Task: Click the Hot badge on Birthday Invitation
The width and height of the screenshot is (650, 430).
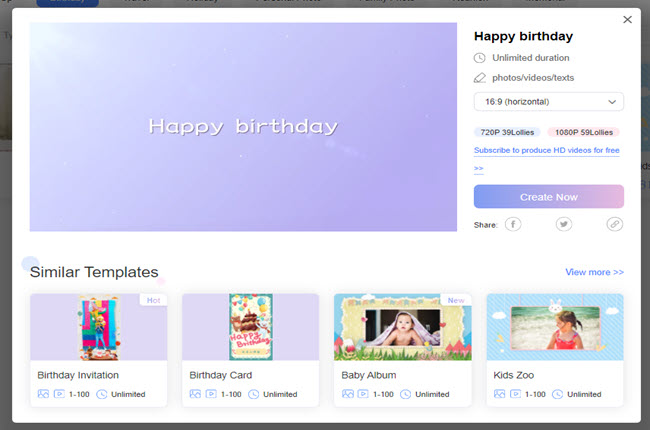Action: pos(153,300)
